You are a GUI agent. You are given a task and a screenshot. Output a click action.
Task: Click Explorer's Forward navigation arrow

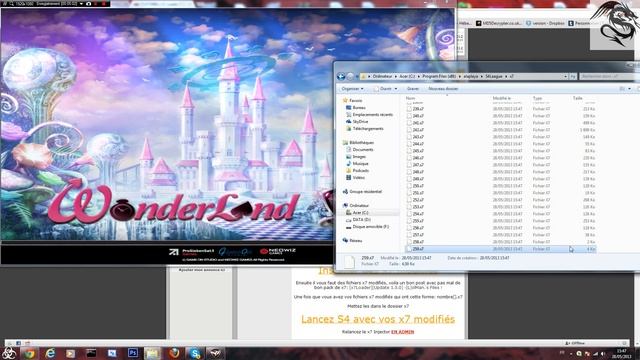point(350,76)
